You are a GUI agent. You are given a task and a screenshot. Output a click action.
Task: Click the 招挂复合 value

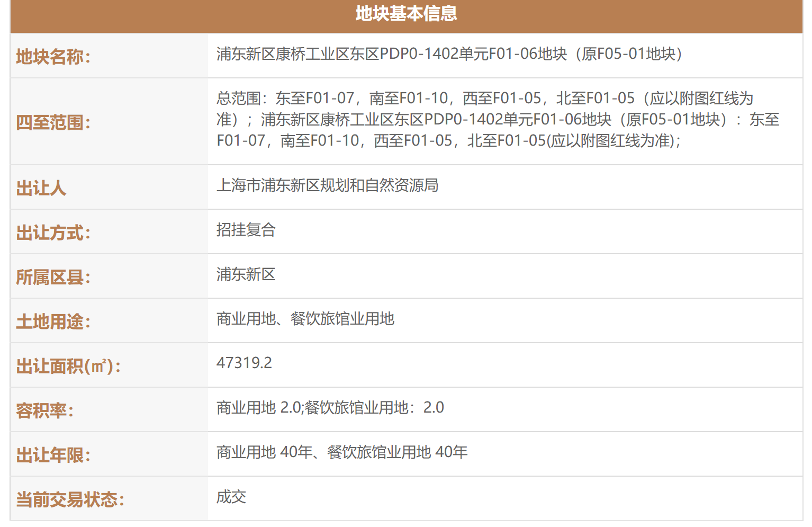coord(246,230)
